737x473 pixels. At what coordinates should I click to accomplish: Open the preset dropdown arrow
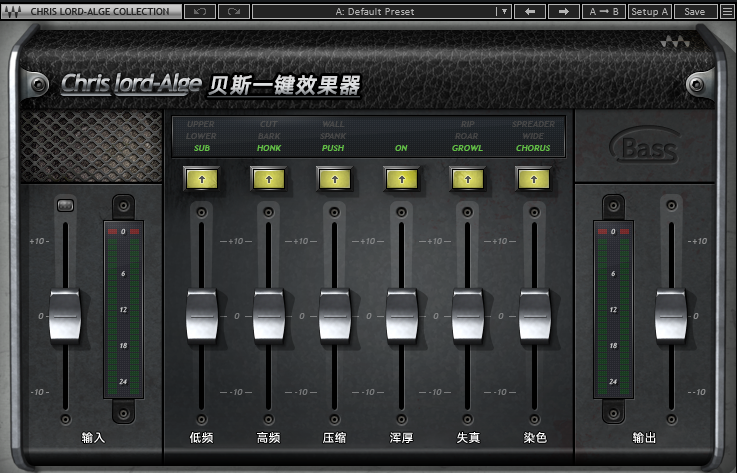[504, 12]
